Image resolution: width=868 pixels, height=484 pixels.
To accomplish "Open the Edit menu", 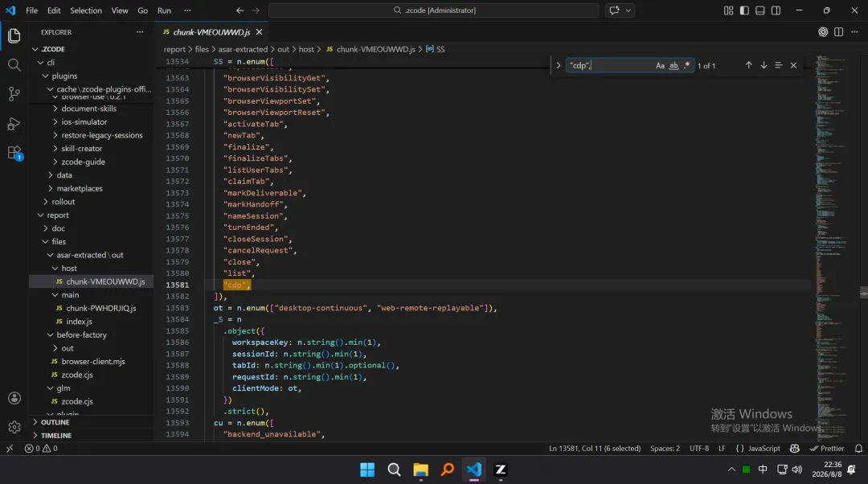I will pyautogui.click(x=54, y=10).
